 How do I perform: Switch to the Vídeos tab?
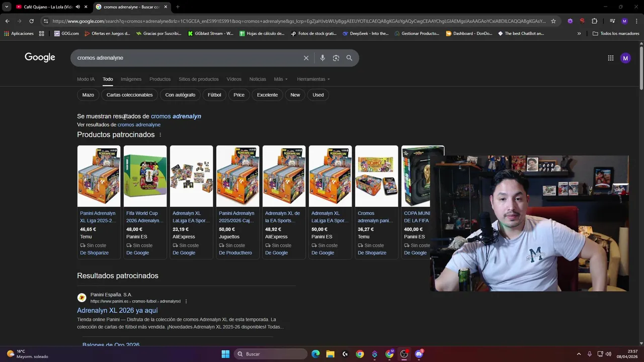pyautogui.click(x=234, y=79)
